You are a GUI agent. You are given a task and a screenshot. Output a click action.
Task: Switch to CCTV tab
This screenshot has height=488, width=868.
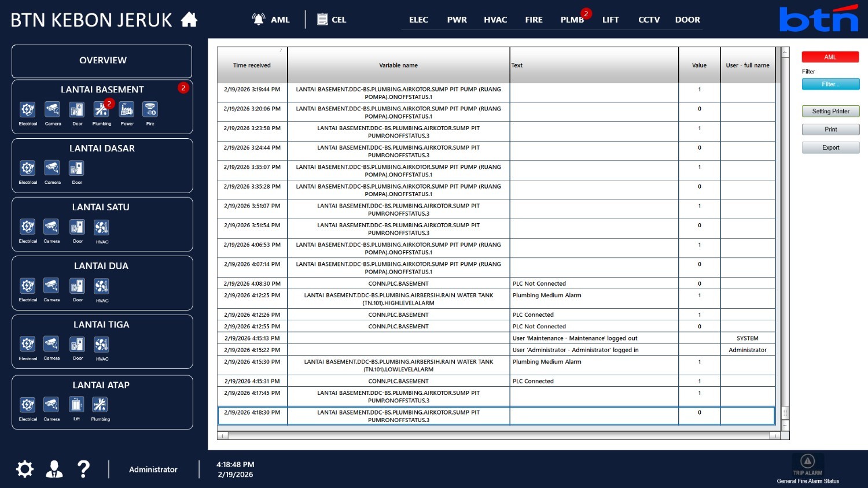point(649,20)
